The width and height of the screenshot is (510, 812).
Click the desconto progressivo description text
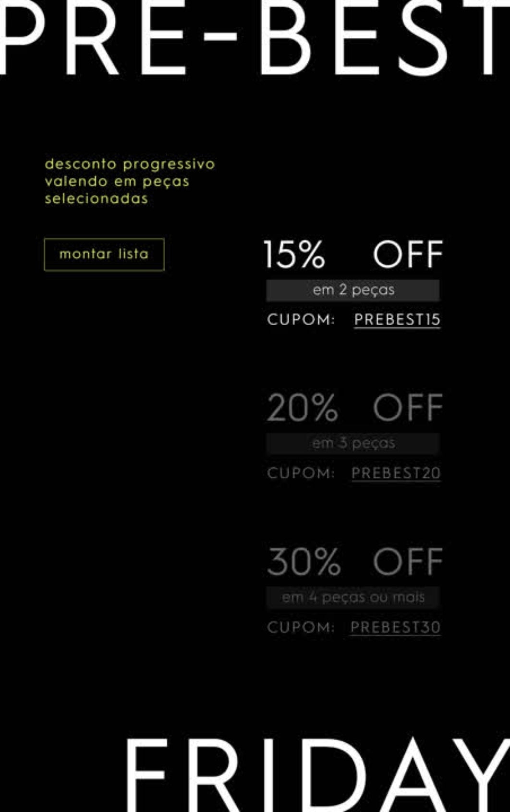(130, 164)
